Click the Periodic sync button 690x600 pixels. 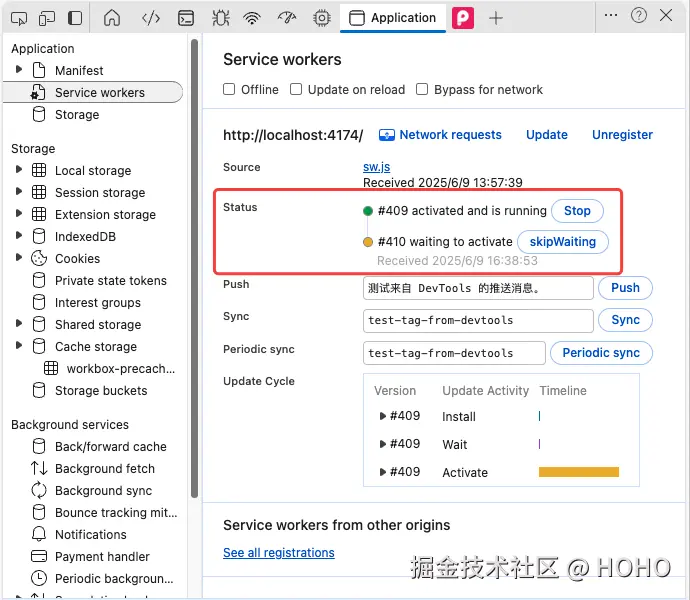(601, 353)
